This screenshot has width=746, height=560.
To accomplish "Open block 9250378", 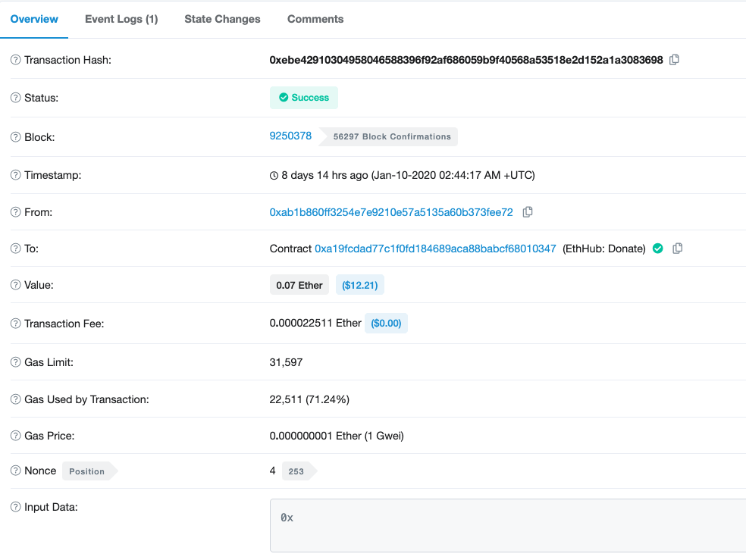I will pyautogui.click(x=290, y=135).
